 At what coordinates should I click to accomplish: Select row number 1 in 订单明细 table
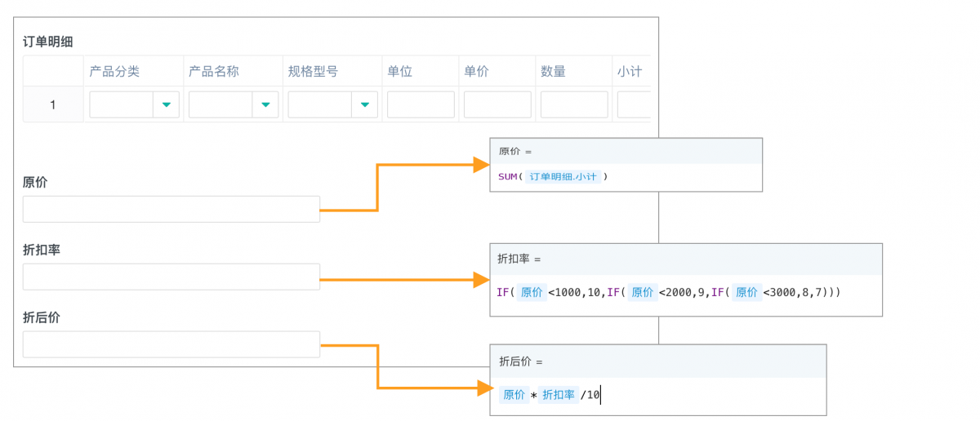coord(53,104)
